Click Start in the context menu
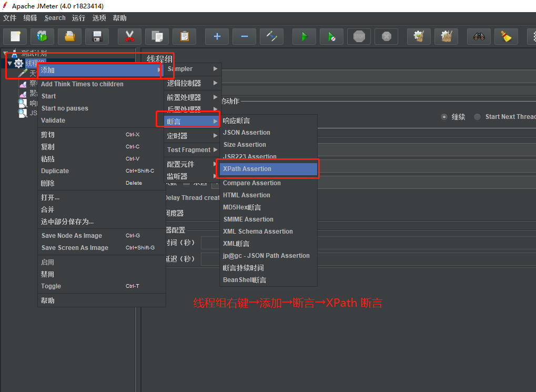 [x=102, y=96]
